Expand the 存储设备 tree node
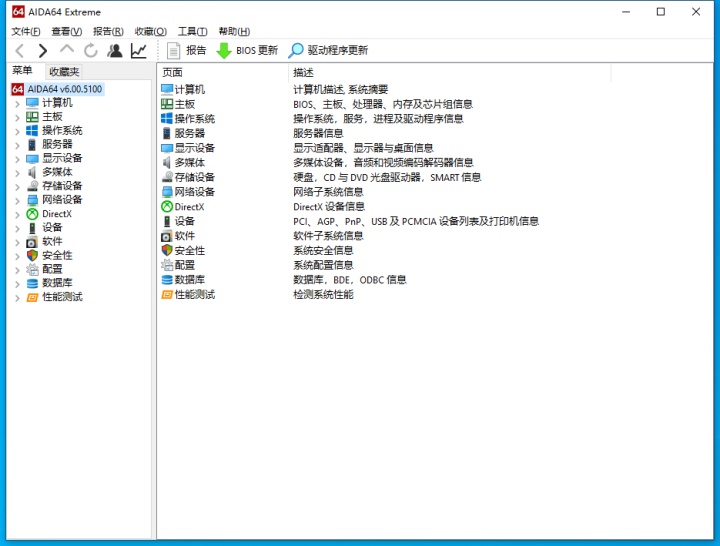 click(17, 186)
